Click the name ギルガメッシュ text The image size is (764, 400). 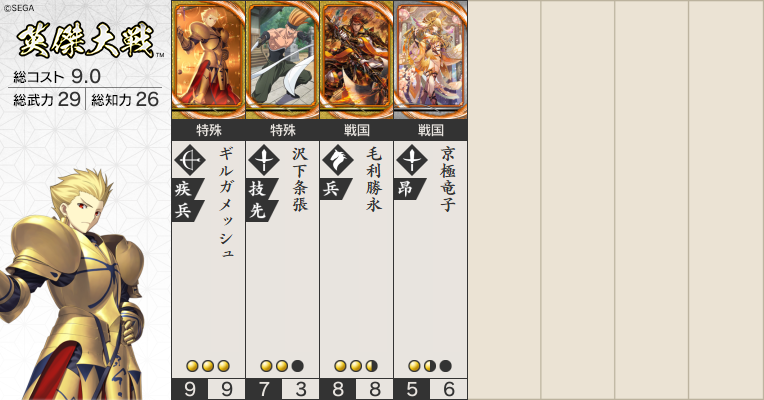coord(227,202)
